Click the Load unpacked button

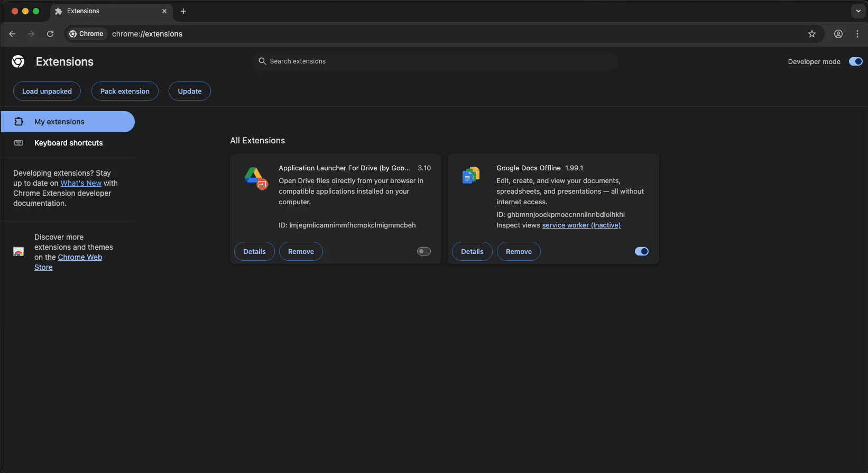click(x=47, y=91)
